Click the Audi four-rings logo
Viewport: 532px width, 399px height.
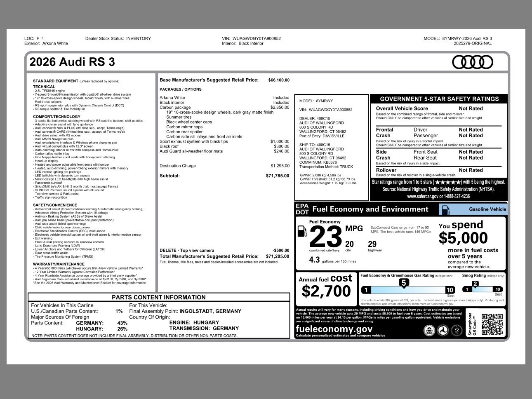tap(472, 62)
